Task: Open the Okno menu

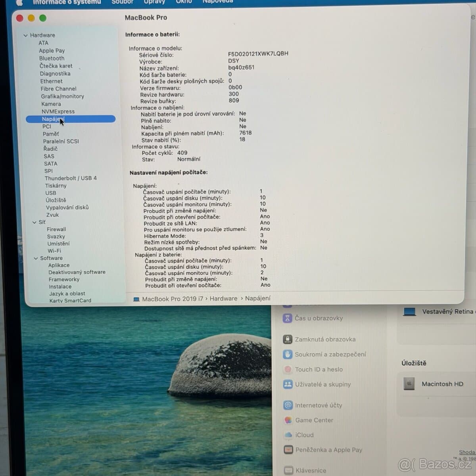Action: point(184,2)
